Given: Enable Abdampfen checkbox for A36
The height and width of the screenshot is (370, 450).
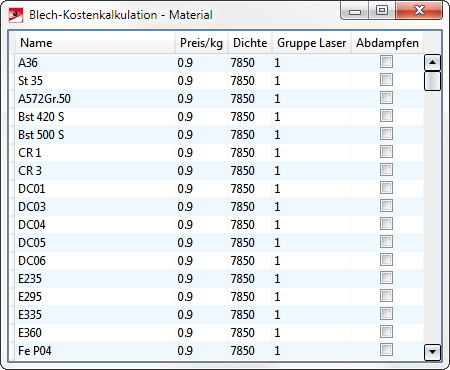Looking at the screenshot, I should [386, 62].
